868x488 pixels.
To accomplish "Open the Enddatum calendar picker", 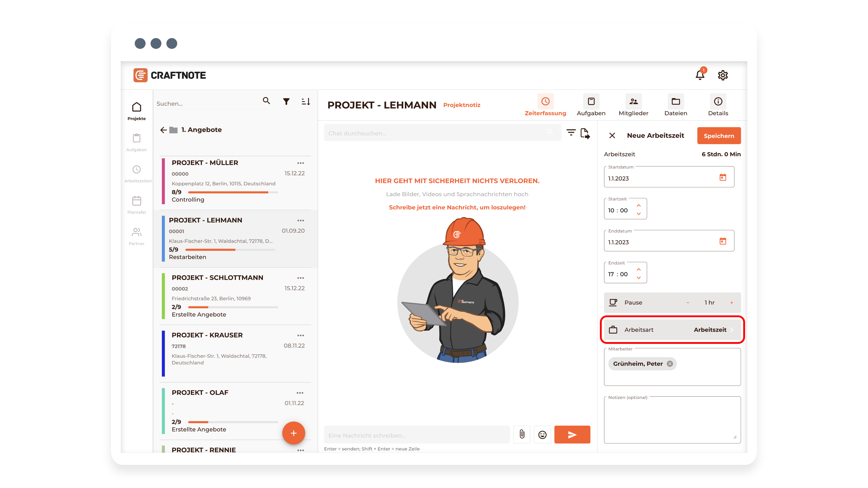I will point(723,241).
